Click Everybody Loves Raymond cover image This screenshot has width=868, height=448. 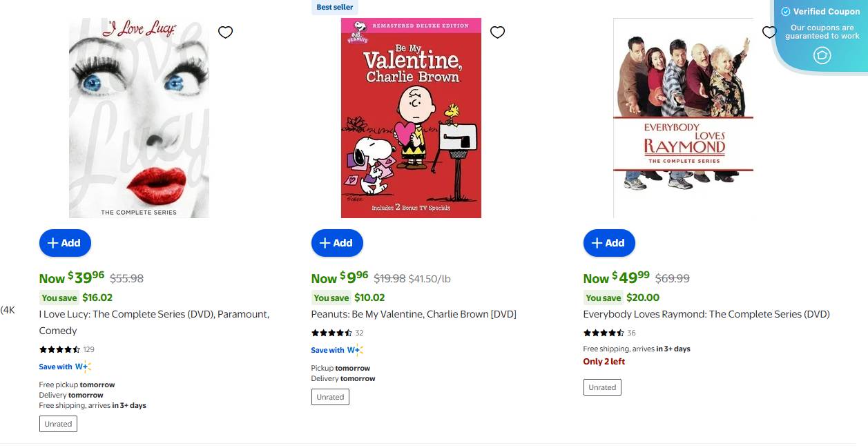pos(682,117)
